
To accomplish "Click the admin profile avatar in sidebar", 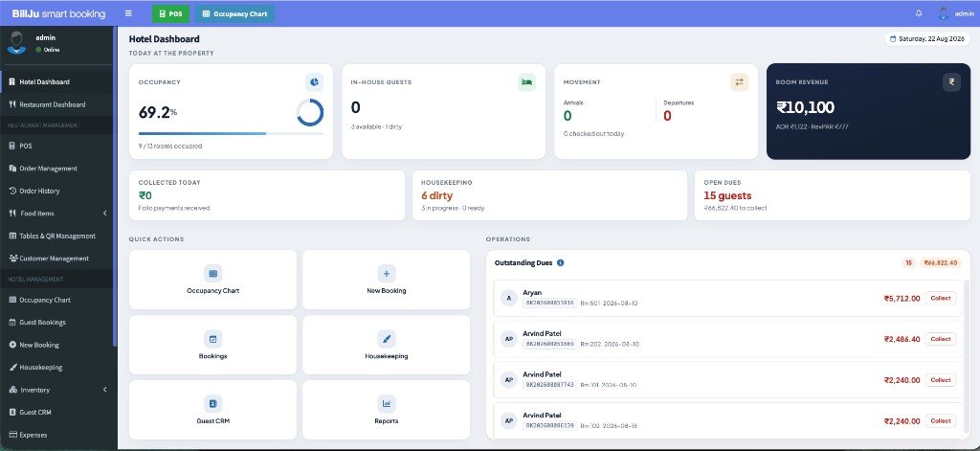I will [17, 43].
